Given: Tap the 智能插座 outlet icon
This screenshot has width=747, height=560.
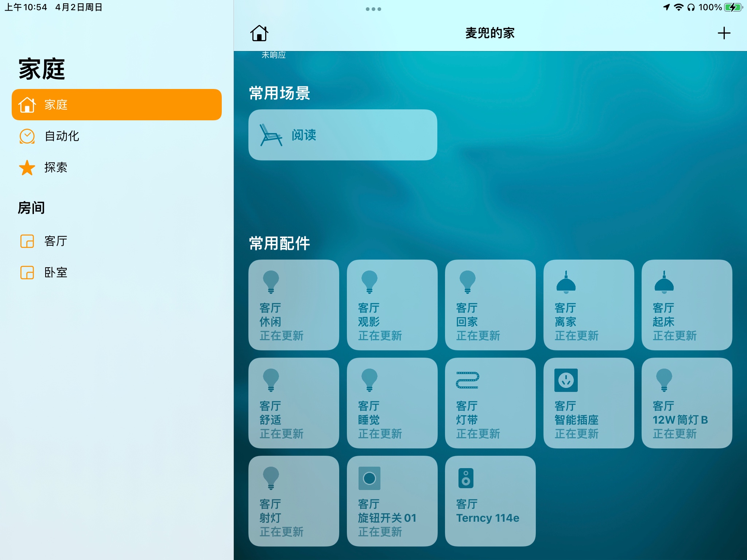Looking at the screenshot, I should (566, 380).
